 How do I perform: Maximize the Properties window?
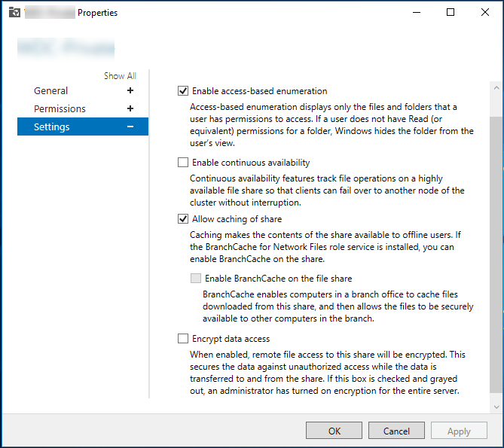tap(451, 13)
